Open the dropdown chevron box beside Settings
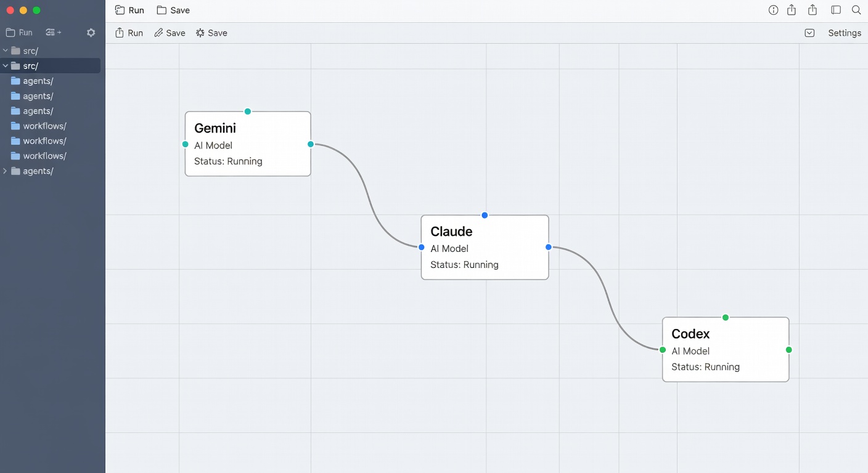Image resolution: width=868 pixels, height=473 pixels. click(809, 33)
